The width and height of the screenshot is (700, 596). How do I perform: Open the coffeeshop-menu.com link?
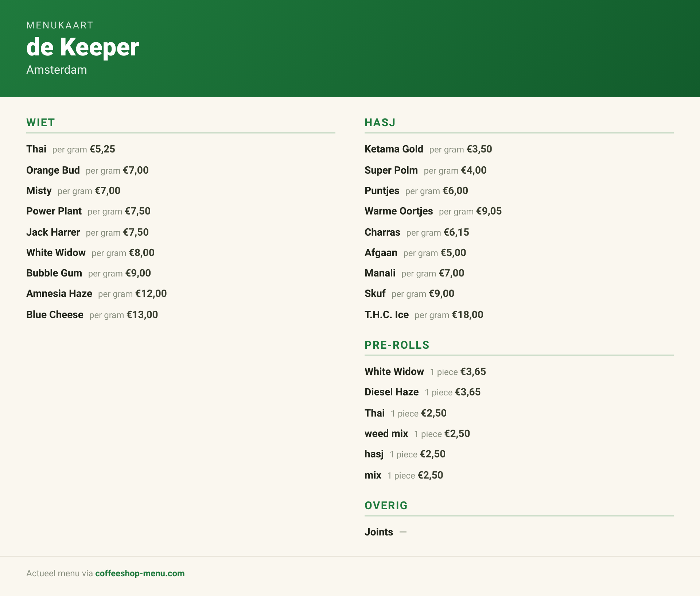tap(140, 573)
